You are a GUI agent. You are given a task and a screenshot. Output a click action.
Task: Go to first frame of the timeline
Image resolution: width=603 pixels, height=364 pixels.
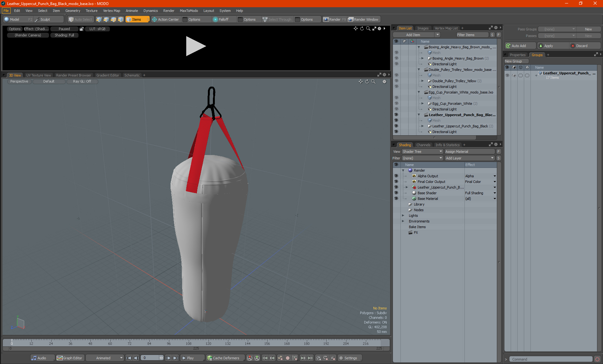click(x=129, y=358)
